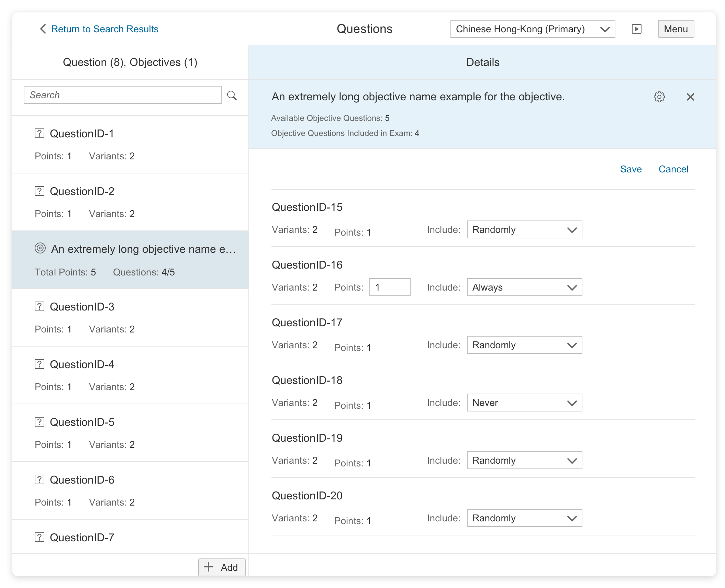Select QuestionID-3 in the list

point(82,307)
